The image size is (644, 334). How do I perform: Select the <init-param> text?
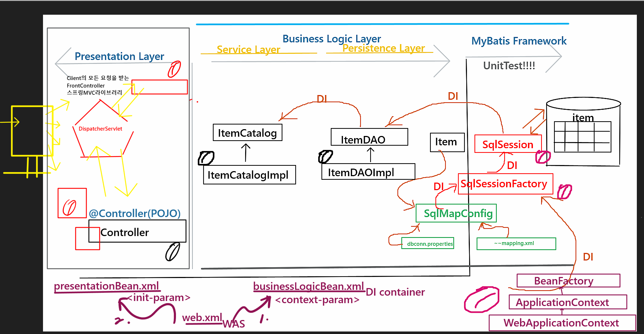tap(158, 298)
